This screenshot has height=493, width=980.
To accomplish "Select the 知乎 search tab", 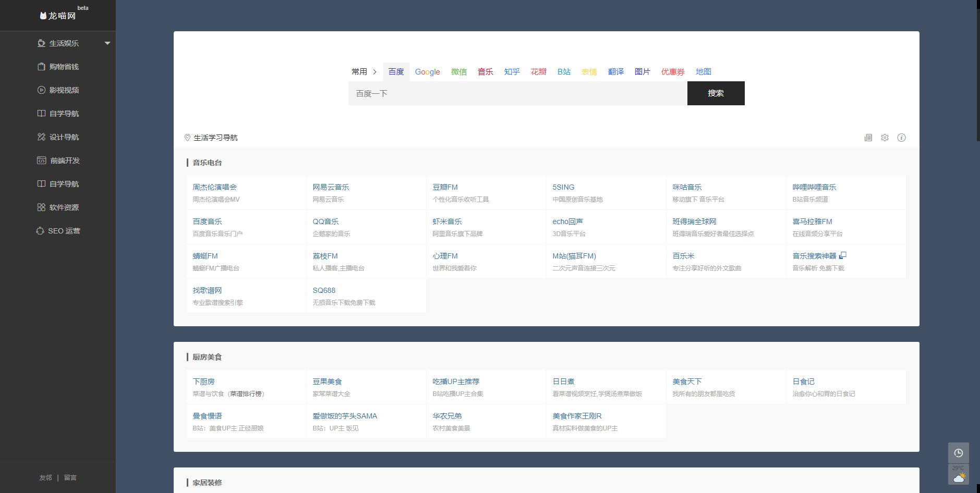I will point(512,72).
